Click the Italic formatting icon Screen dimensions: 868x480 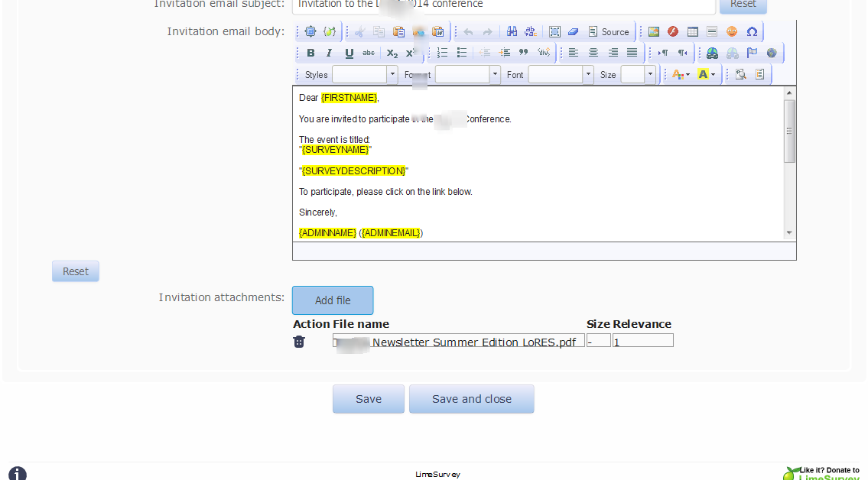pyautogui.click(x=330, y=53)
